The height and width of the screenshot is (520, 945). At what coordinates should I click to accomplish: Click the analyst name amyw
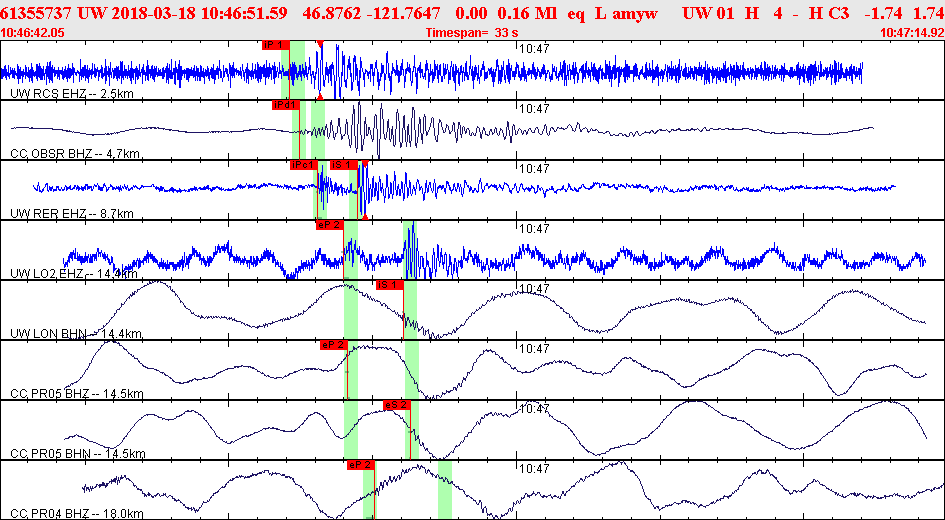click(634, 14)
